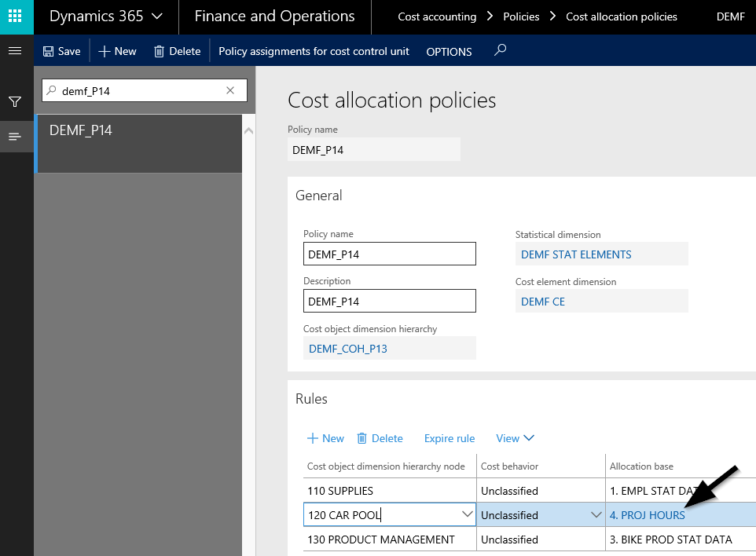Open the OPTIONS tab
Screen dimensions: 756x556
[x=449, y=52]
